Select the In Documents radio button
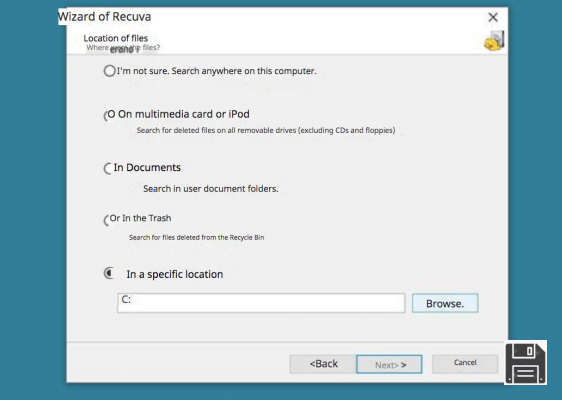Screen dimensions: 562x400 click(108, 168)
